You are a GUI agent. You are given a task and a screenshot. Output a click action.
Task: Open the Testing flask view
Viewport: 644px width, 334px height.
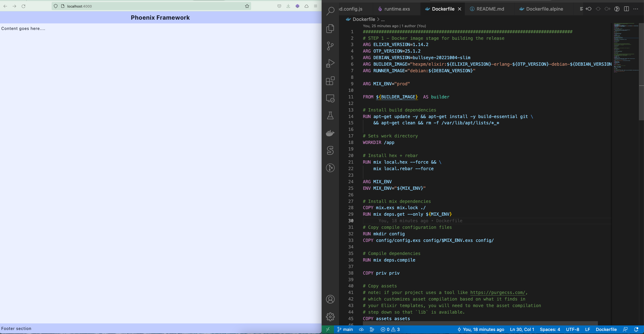[330, 116]
